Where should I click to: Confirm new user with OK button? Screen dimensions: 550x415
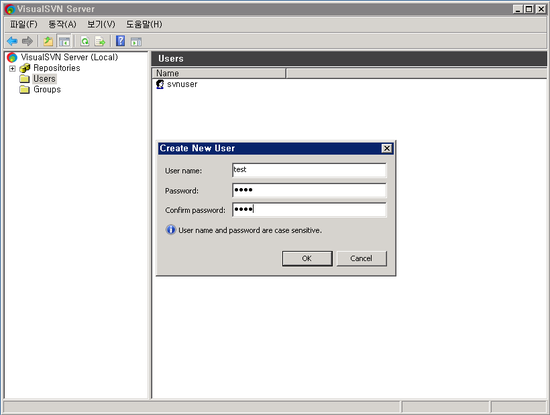click(x=307, y=259)
